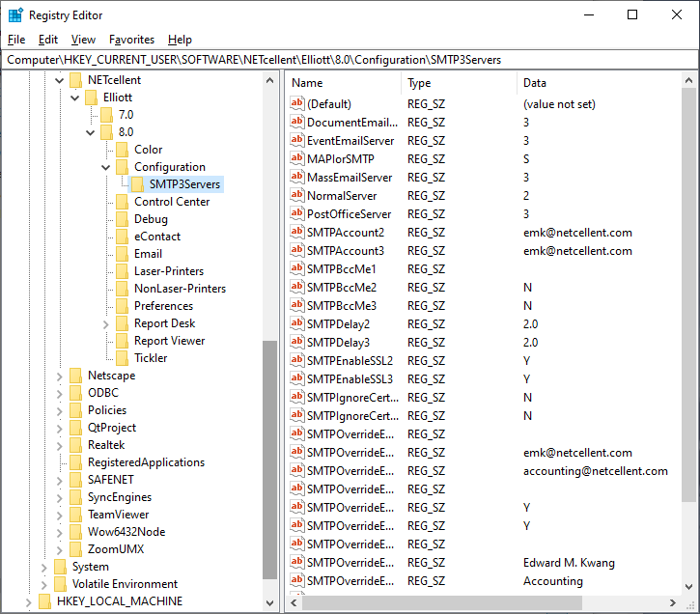The image size is (700, 614).
Task: Click the folder icon of Tickler key
Action: coord(122,358)
